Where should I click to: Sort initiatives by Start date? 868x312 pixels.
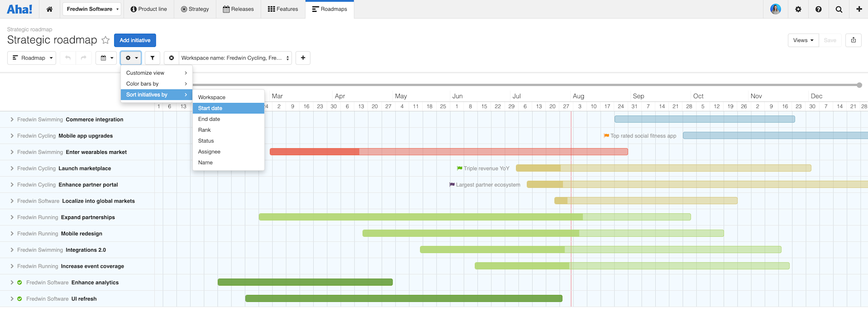(228, 108)
